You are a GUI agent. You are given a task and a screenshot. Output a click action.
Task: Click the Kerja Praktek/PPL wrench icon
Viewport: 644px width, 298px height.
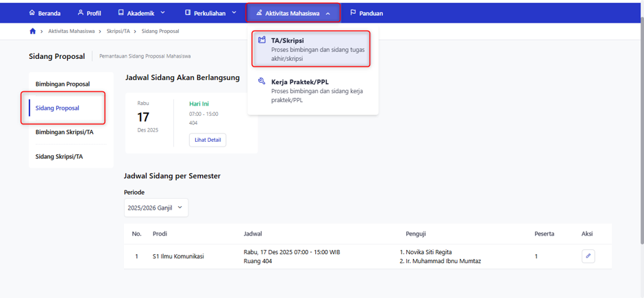(x=262, y=82)
